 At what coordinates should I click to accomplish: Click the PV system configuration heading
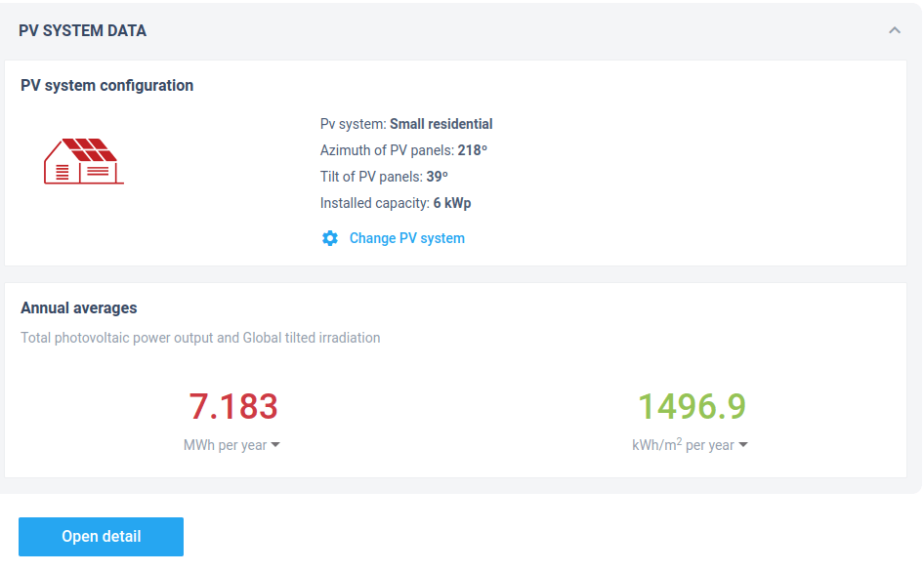coord(106,86)
